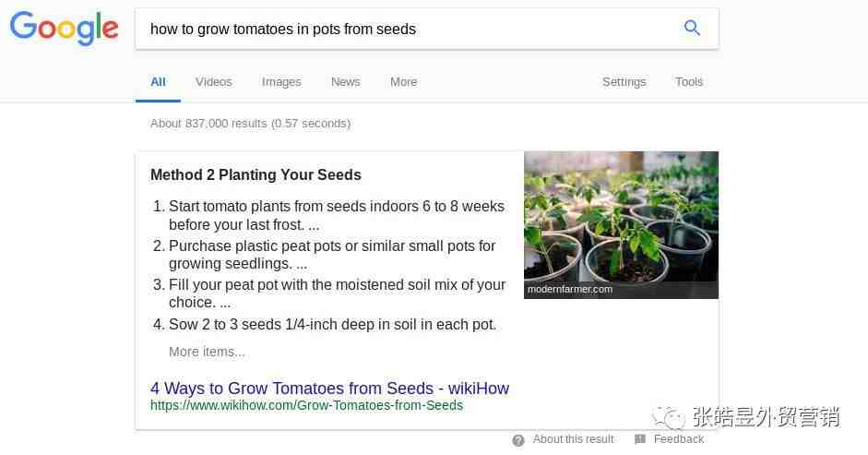Open the 4 Ways to Grow Tomatoes wikiHow link

click(x=329, y=388)
